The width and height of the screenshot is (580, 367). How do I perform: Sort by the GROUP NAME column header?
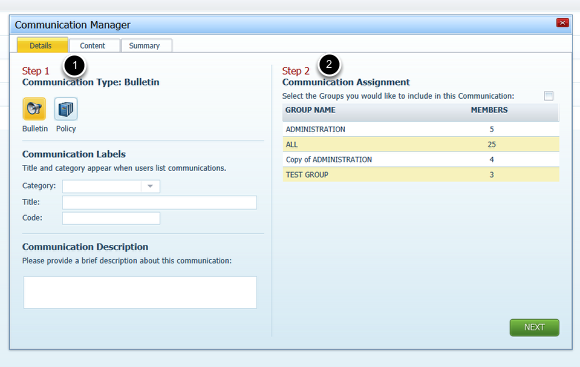[x=310, y=110]
